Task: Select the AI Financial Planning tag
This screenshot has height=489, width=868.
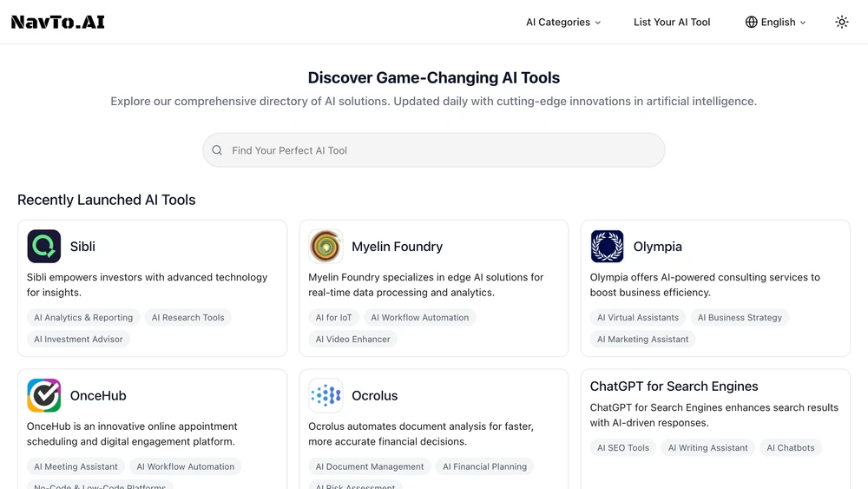Action: 484,466
